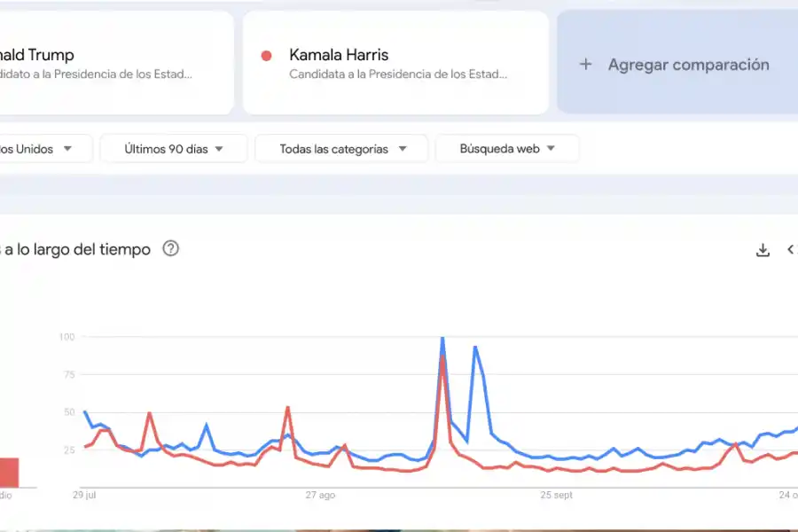Open the Últimos 90 días dropdown
The image size is (798, 532).
click(x=173, y=148)
